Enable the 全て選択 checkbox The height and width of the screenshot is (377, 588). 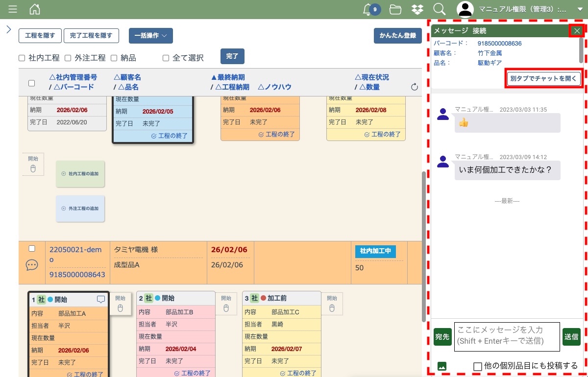(x=166, y=58)
